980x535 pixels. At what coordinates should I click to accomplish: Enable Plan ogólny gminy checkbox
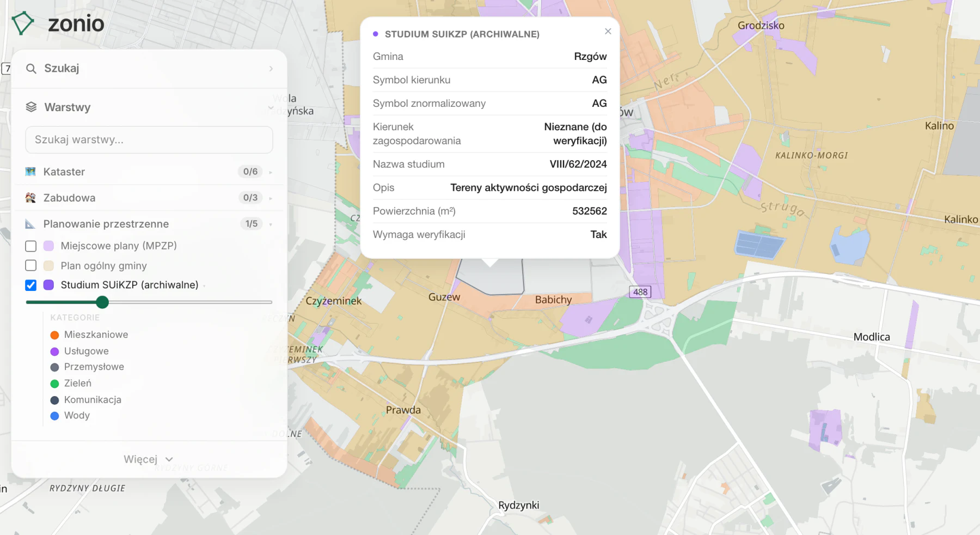(x=31, y=266)
